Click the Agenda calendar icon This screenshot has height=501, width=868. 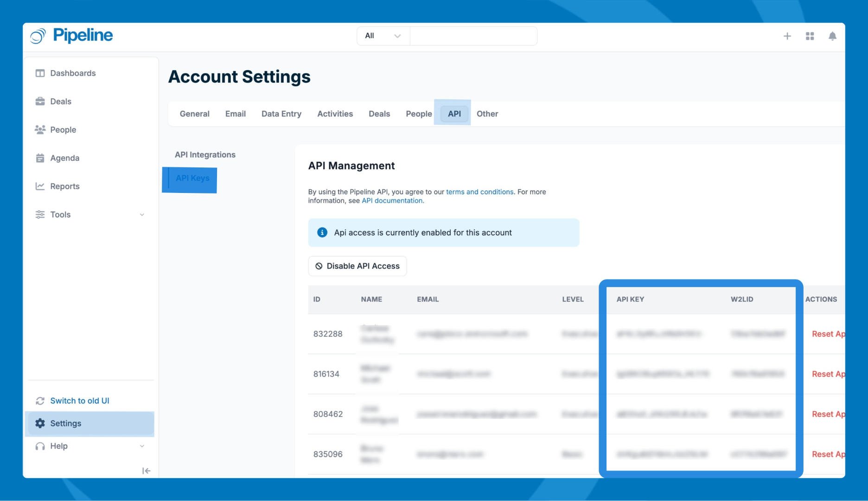coord(40,158)
